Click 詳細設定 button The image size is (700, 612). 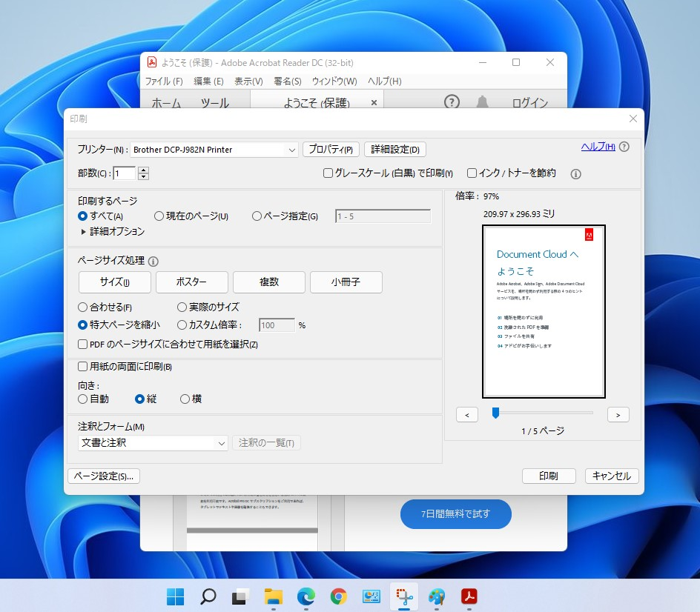(x=395, y=150)
